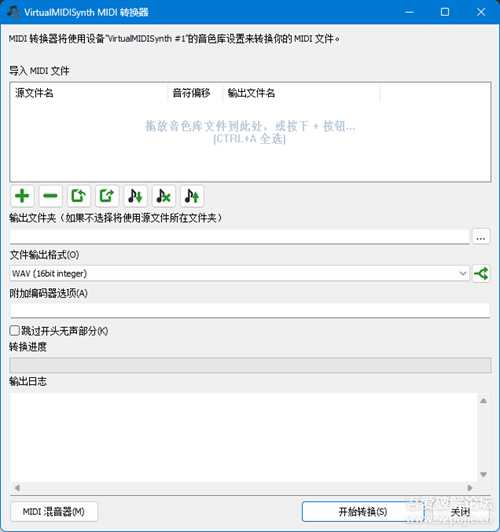The width and height of the screenshot is (500, 532).
Task: Click the green plus add file icon
Action: (22, 196)
